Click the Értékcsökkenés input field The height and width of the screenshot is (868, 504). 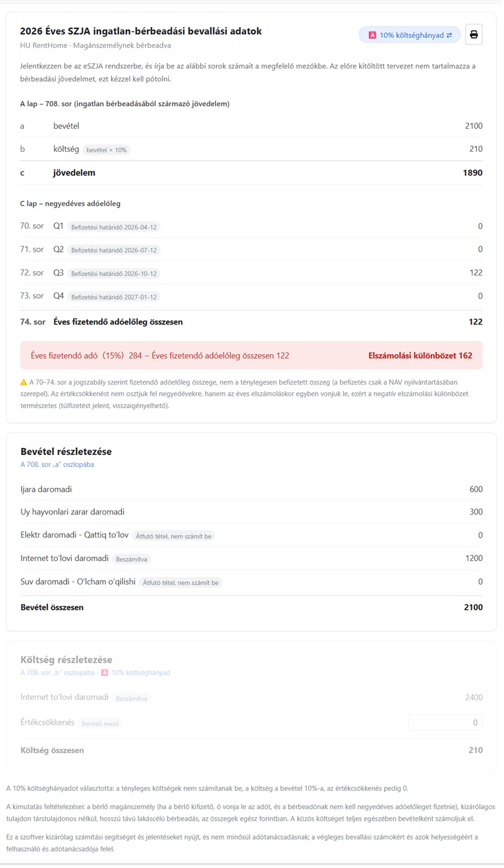[445, 723]
